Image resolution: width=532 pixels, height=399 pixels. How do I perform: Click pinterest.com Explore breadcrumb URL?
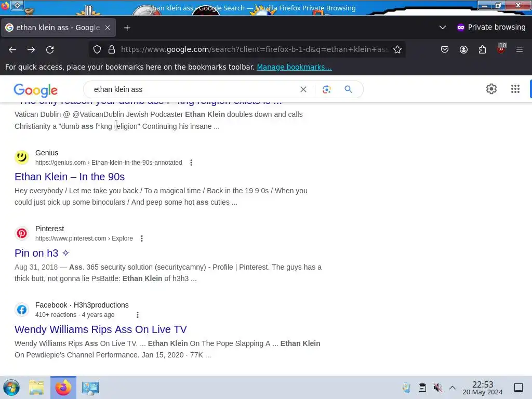pyautogui.click(x=84, y=238)
